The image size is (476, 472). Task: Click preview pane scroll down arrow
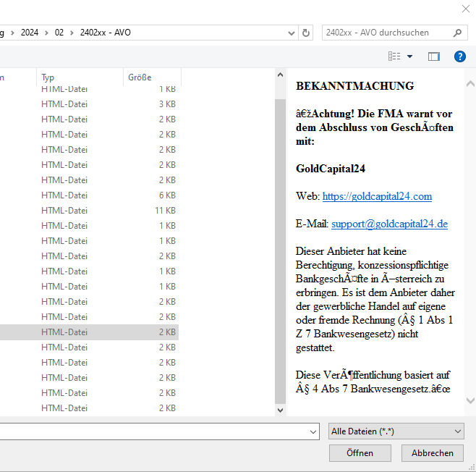click(x=470, y=400)
